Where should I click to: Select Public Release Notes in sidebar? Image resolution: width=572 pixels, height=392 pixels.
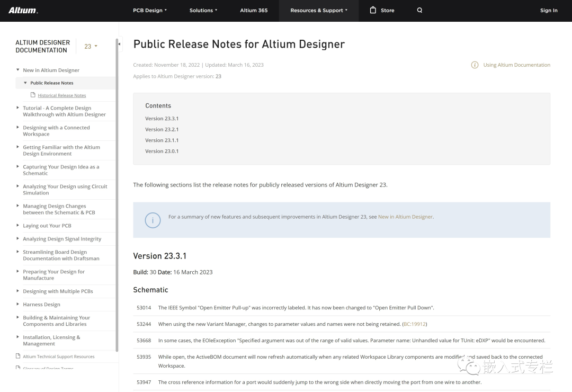click(x=52, y=83)
